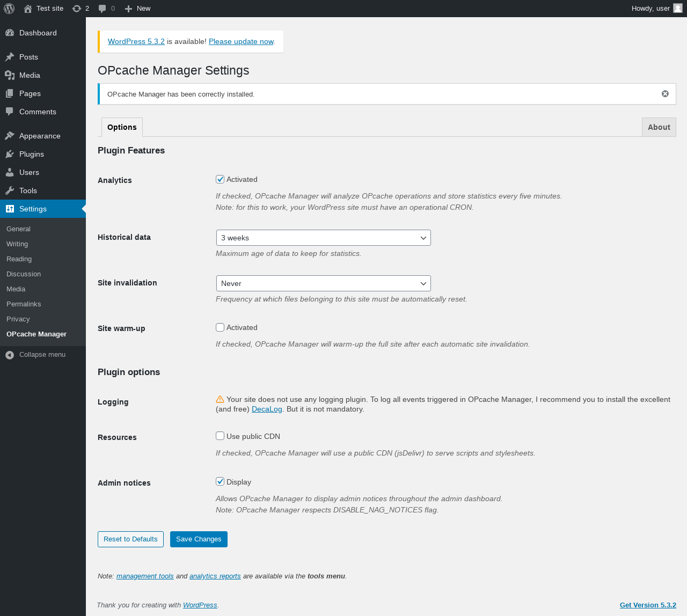The width and height of the screenshot is (687, 616).
Task: Click the Comments bubble icon in sidebar
Action: (10, 112)
